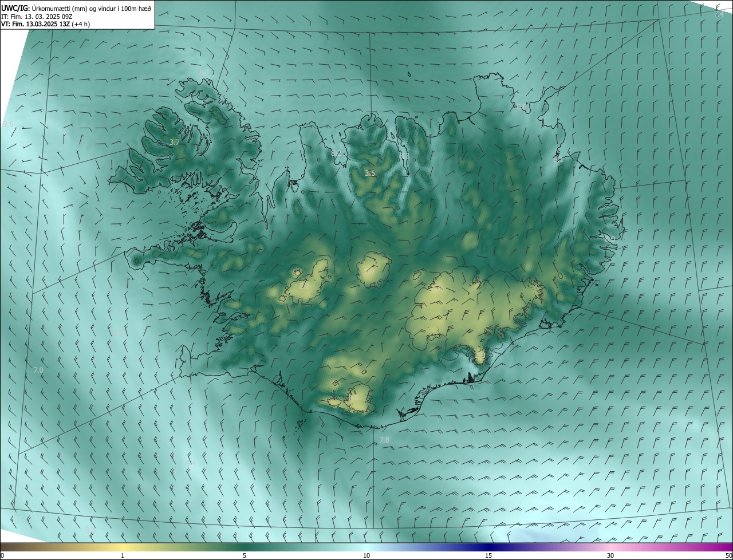Screen dimensions: 733x560
Task: Click the "UWC/IG:" title label
Action: [x=15, y=8]
